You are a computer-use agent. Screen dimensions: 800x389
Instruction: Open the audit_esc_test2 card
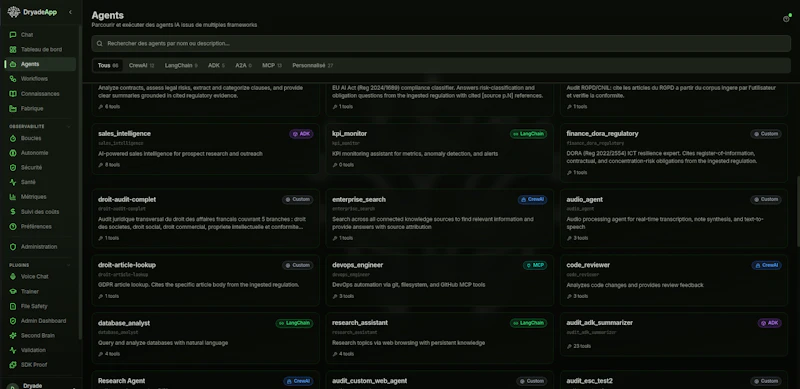[x=673, y=380]
